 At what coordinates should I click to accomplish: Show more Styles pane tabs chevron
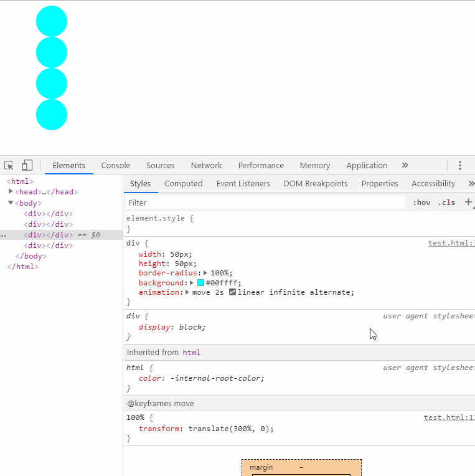coord(471,184)
